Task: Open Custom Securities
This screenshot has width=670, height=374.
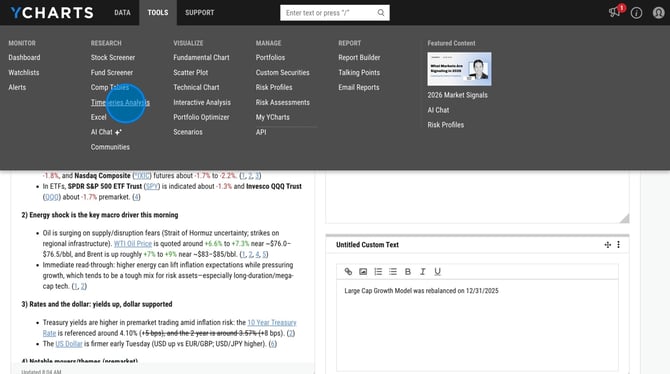Action: [282, 72]
